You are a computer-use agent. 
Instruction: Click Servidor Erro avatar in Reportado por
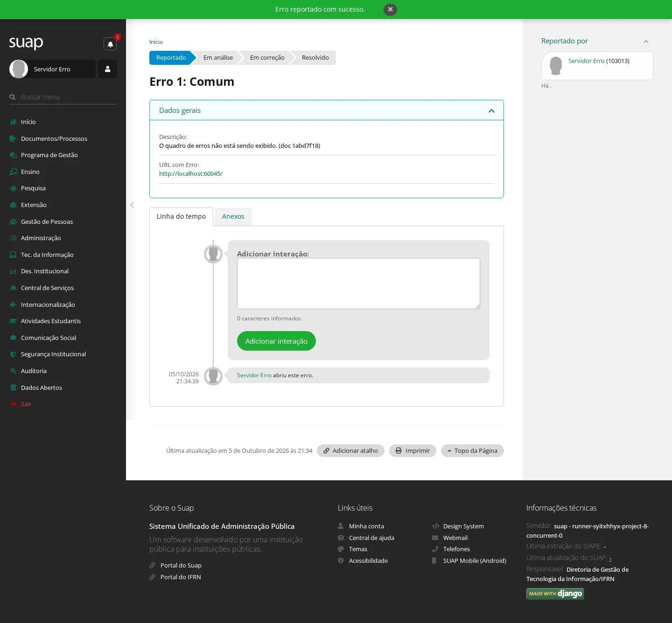coord(556,66)
